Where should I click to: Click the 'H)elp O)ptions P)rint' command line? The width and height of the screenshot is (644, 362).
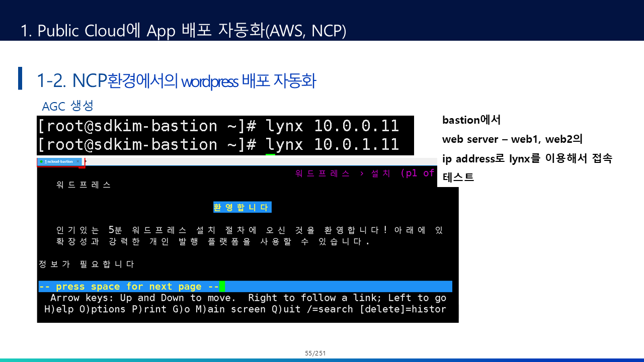(245, 309)
